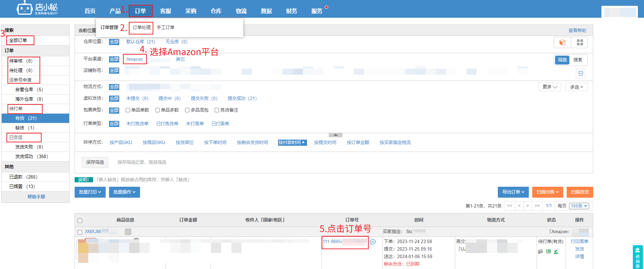This screenshot has height=269, width=644.
Task: Open 数据 menu
Action: [266, 11]
